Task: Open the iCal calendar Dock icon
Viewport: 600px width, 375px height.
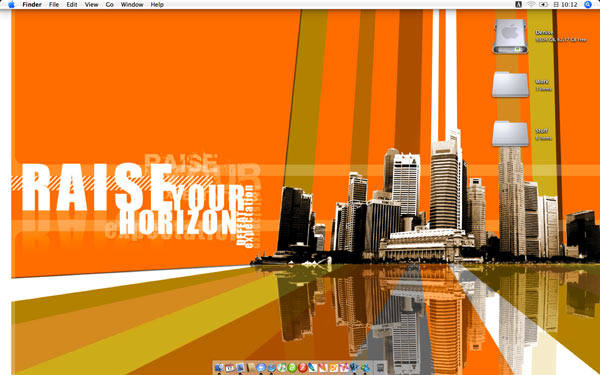Action: tap(230, 368)
